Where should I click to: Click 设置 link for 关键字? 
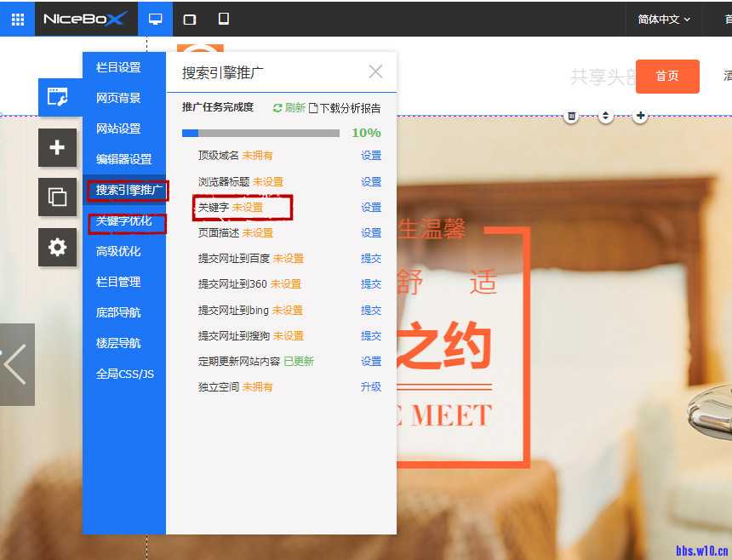click(371, 207)
